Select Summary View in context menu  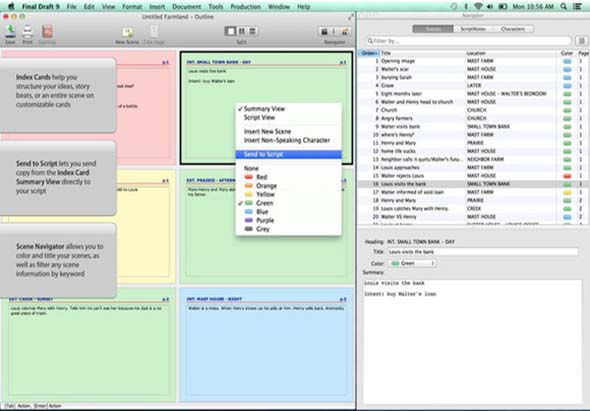(289, 109)
